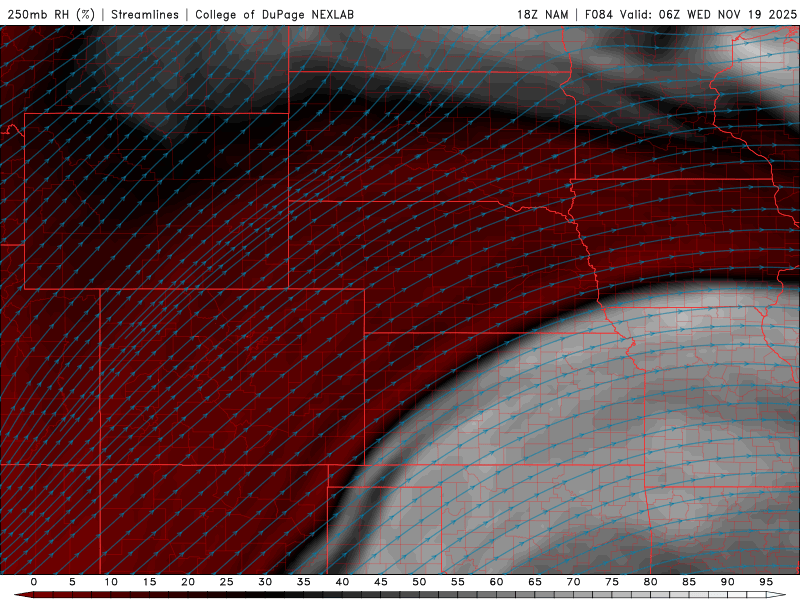This screenshot has height=600, width=800.
Task: Click the colorbar label "75"
Action: [x=612, y=582]
